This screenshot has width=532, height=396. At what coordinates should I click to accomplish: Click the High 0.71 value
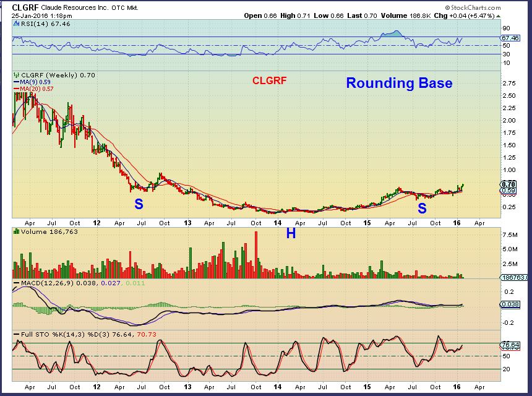(x=295, y=15)
